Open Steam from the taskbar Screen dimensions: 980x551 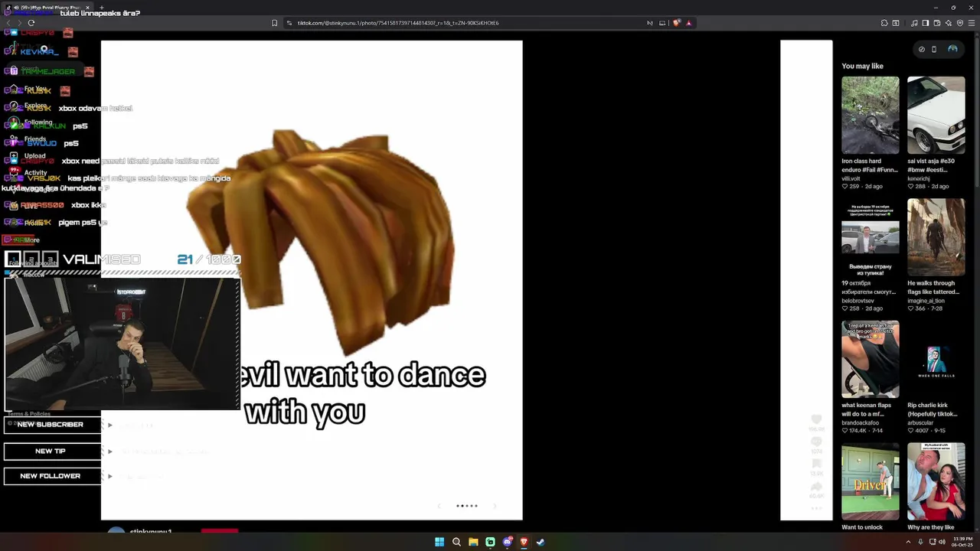click(x=541, y=542)
